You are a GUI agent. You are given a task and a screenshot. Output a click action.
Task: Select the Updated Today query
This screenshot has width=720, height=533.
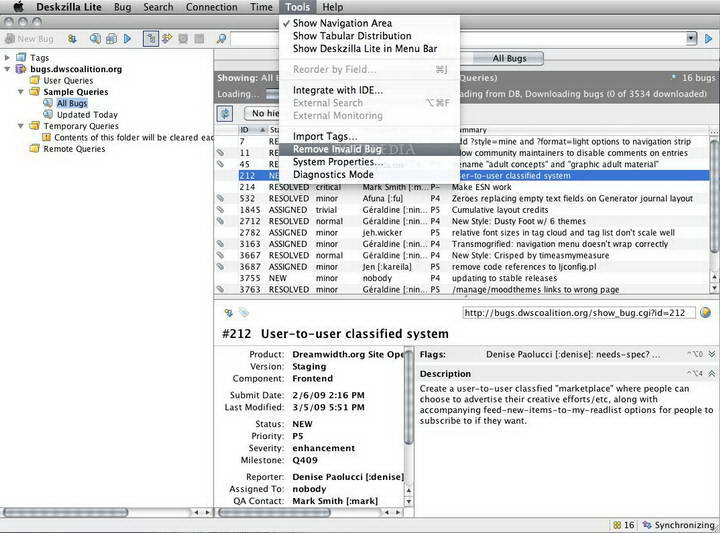(x=87, y=115)
